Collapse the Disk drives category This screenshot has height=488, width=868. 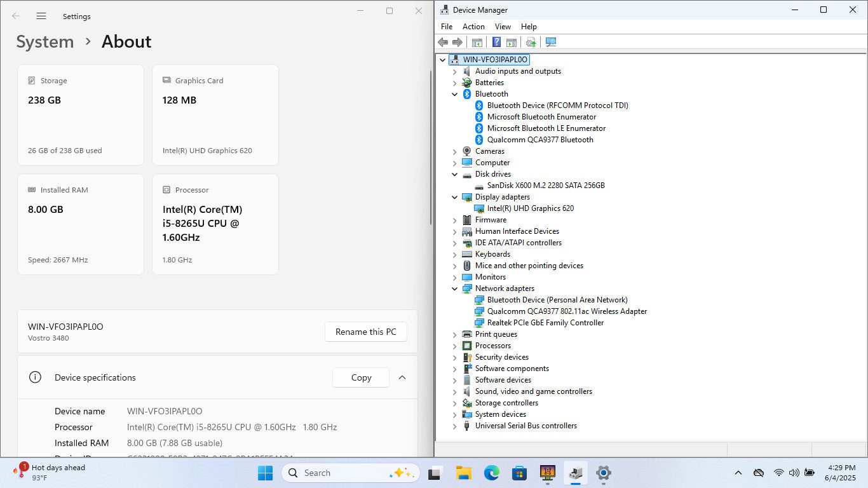click(x=455, y=174)
